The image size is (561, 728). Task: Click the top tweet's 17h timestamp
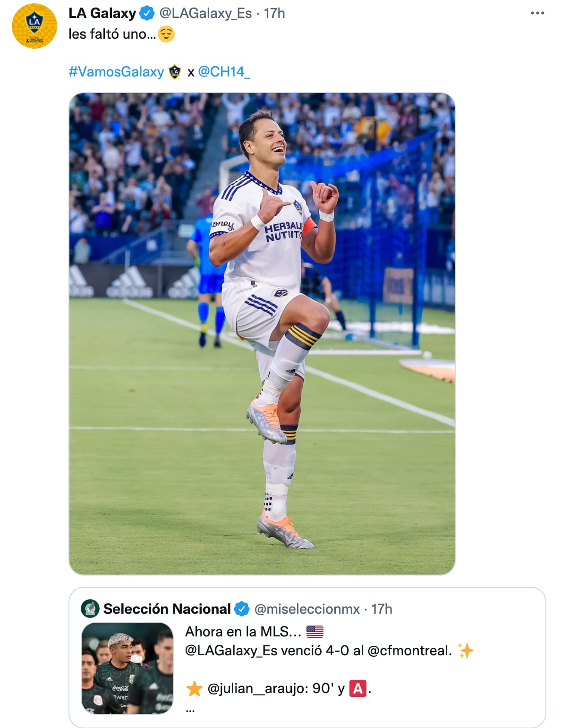[x=274, y=13]
